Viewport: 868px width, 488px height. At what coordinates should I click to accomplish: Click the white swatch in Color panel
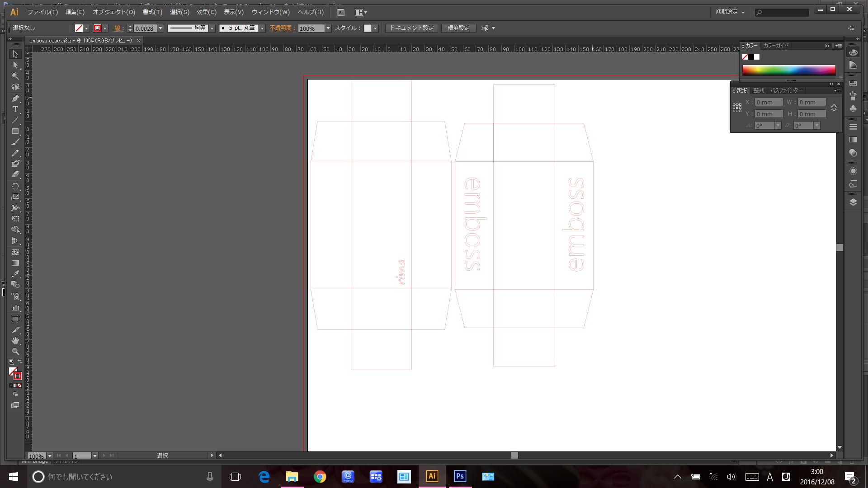[x=757, y=57]
